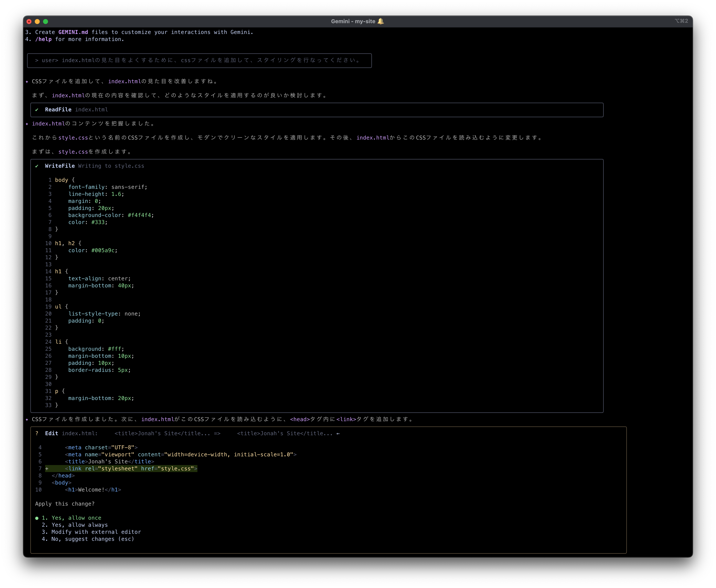Screen dimensions: 716x588
Task: Click the 'Edit' tool label
Action: click(52, 433)
